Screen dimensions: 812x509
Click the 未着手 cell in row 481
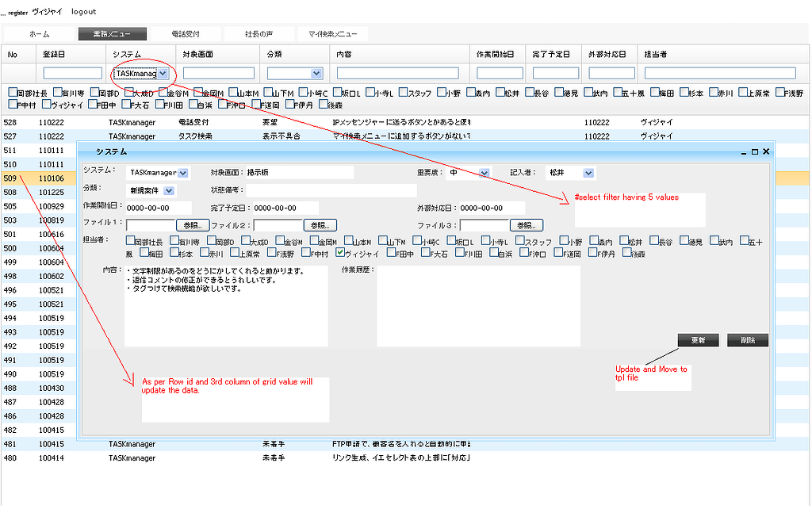pyautogui.click(x=274, y=444)
